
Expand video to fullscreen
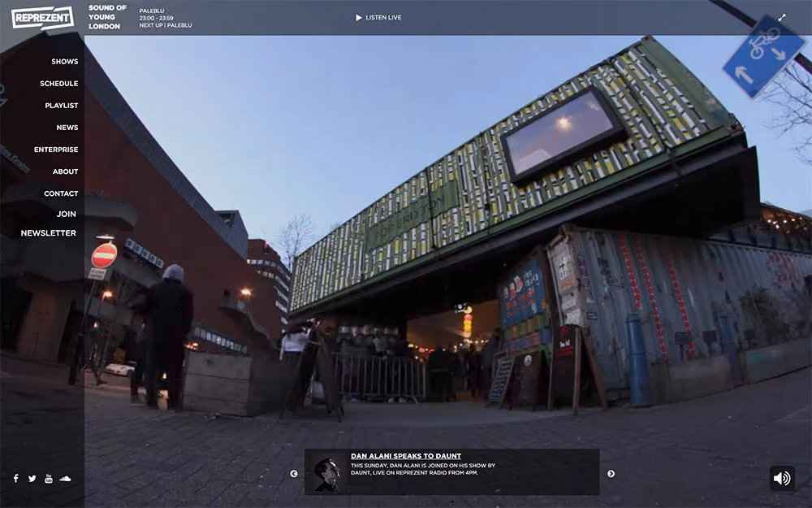coord(782,18)
